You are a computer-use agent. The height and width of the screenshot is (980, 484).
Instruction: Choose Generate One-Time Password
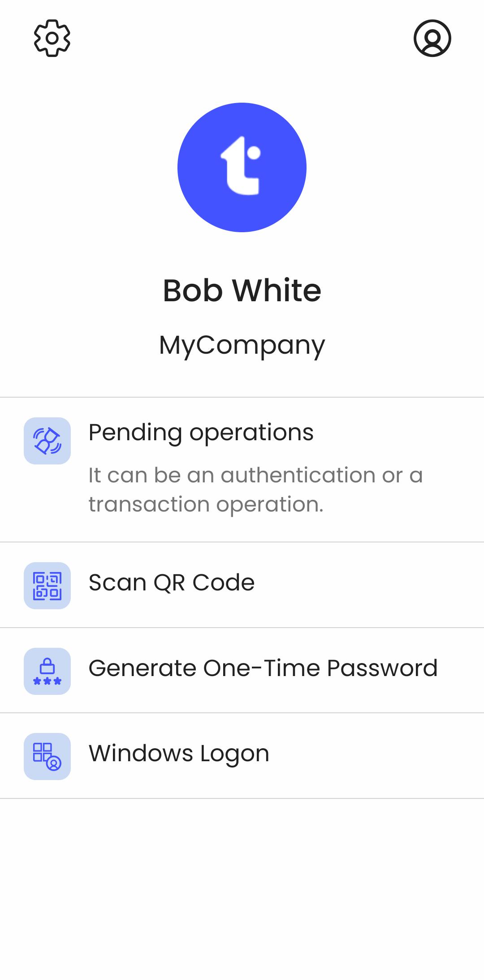242,671
